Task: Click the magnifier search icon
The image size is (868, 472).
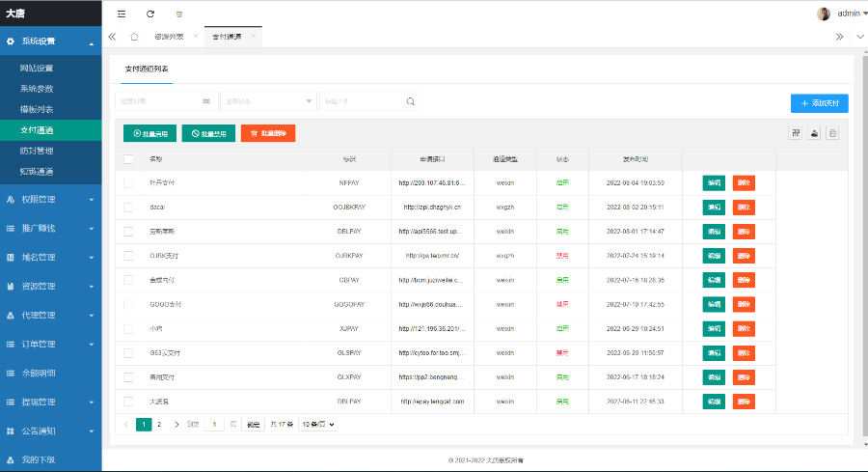Action: tap(410, 101)
